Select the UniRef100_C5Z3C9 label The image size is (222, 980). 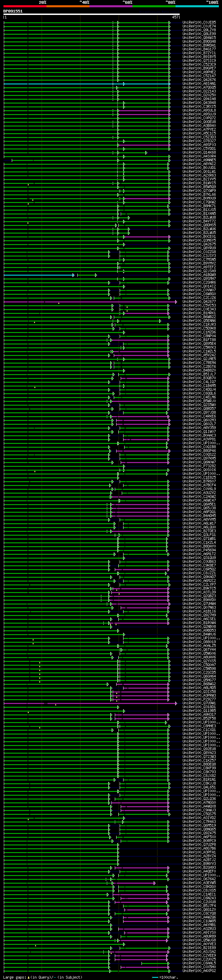click(x=199, y=64)
